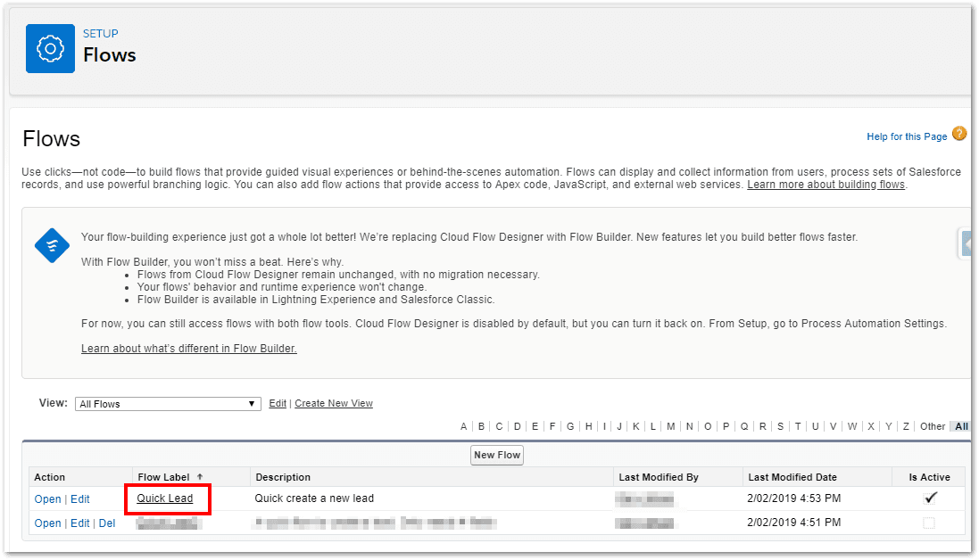Click Del link in the second flow row
Image resolution: width=979 pixels, height=560 pixels.
pyautogui.click(x=107, y=523)
